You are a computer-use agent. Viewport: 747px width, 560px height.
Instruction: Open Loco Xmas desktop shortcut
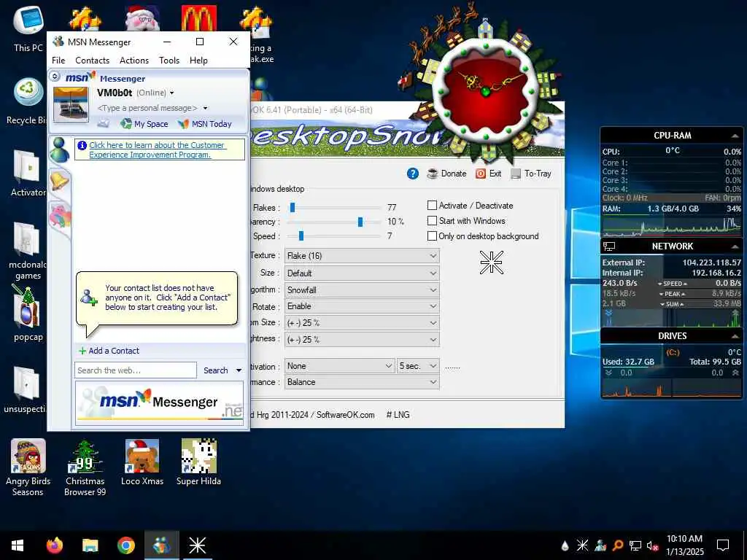click(x=142, y=462)
